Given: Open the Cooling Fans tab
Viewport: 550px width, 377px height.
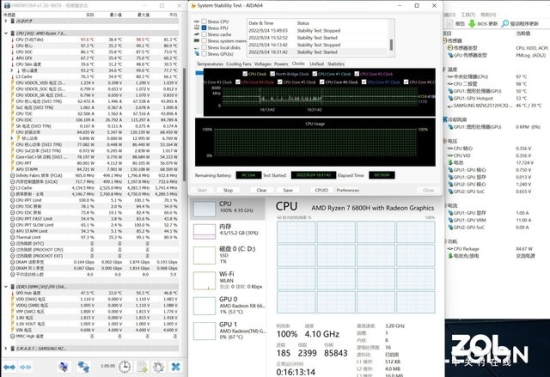Looking at the screenshot, I should click(239, 64).
